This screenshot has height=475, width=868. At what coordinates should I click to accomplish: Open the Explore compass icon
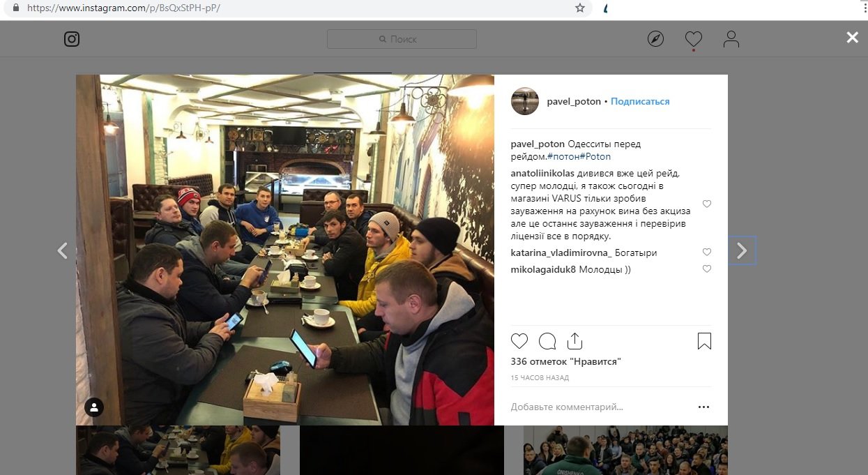(655, 39)
